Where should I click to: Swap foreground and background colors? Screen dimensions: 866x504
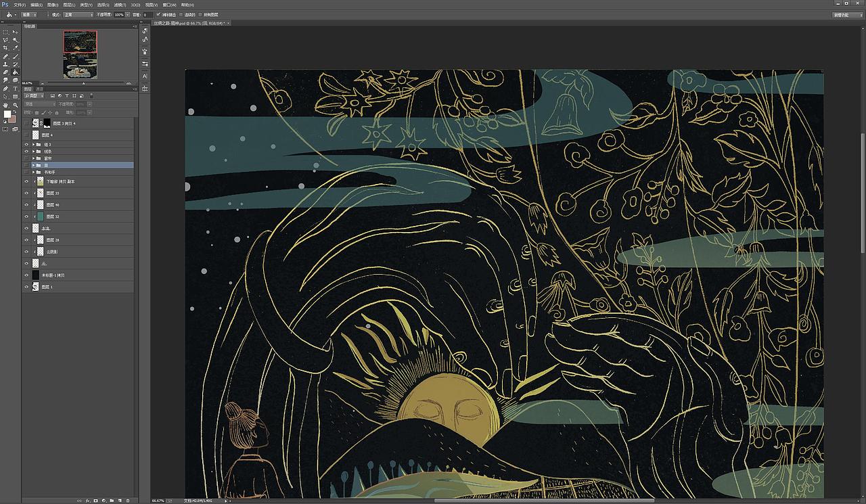[x=15, y=112]
